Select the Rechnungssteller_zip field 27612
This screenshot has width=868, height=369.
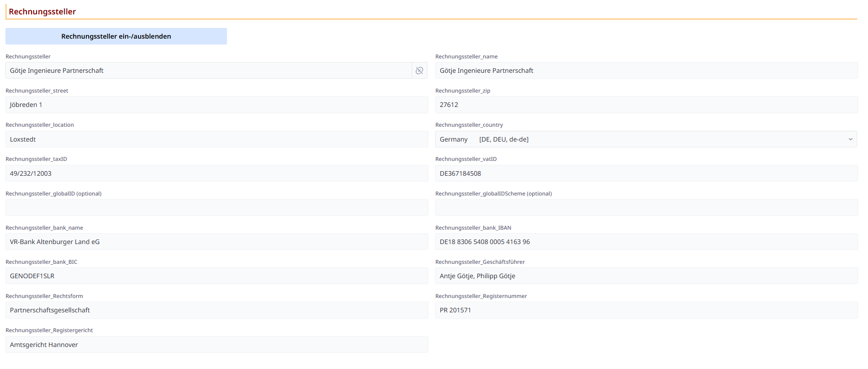(646, 105)
